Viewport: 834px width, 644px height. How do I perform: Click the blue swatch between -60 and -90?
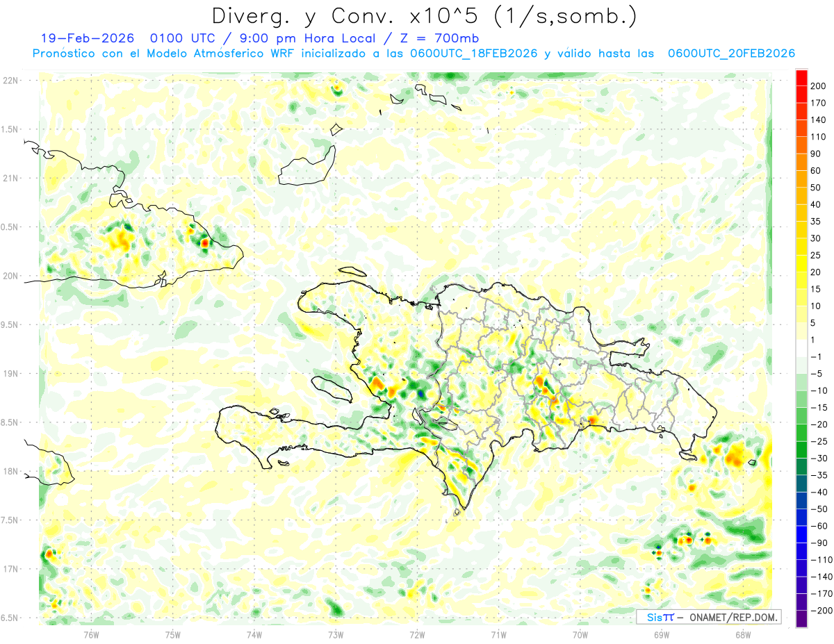tap(801, 534)
